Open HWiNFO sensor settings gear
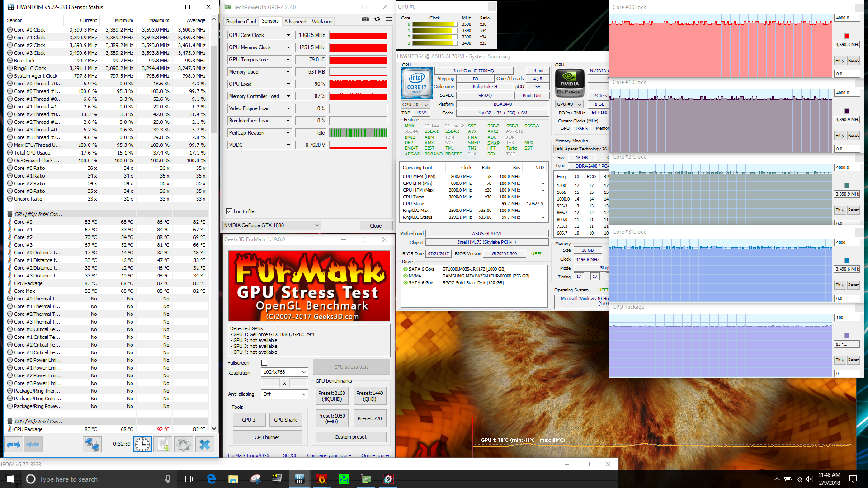This screenshot has height=488, width=868. click(184, 445)
